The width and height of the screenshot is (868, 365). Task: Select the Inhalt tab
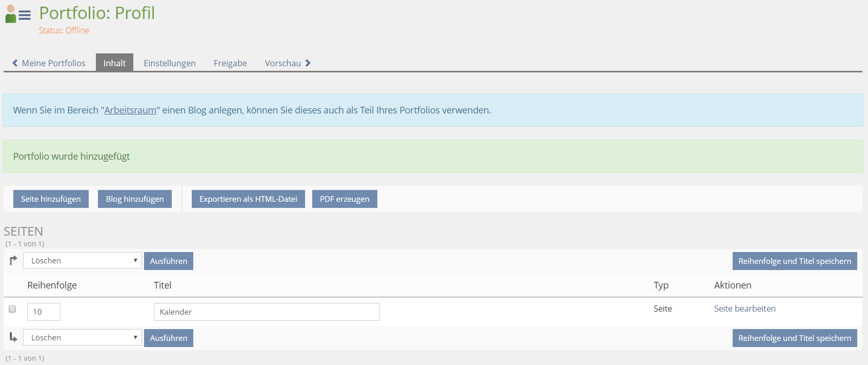coord(114,63)
